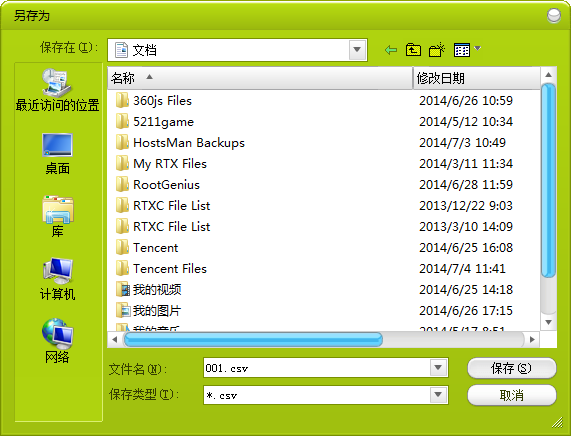Click date 2014/3/11 11:34
This screenshot has width=571, height=436.
[x=466, y=164]
